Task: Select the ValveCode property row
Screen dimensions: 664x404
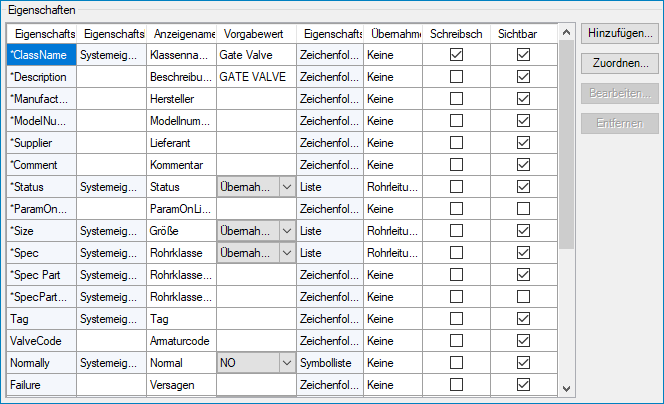Action: click(40, 340)
